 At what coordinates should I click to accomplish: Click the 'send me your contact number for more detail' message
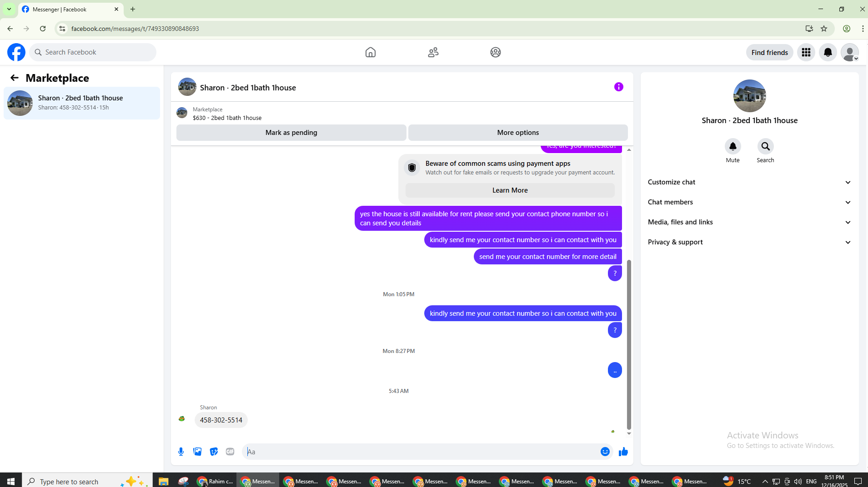pyautogui.click(x=547, y=257)
